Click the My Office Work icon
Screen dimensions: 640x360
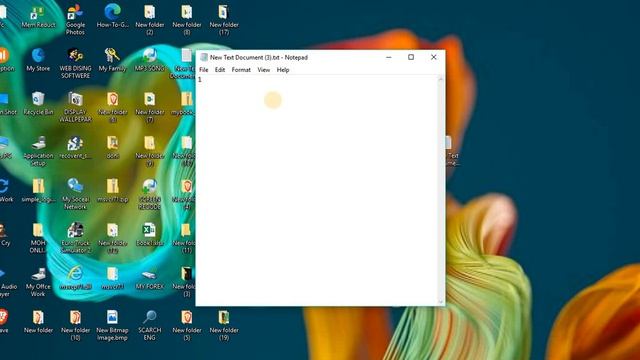38,282
